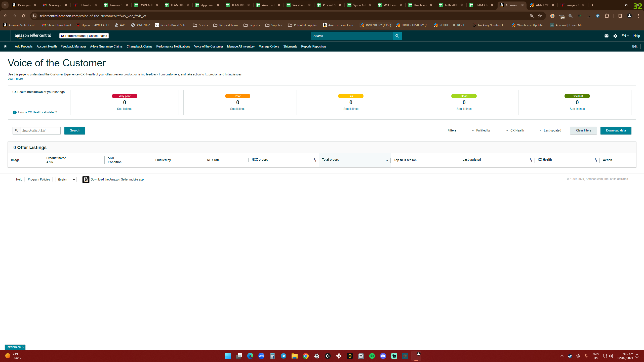Click the teal Search button

coord(75,130)
